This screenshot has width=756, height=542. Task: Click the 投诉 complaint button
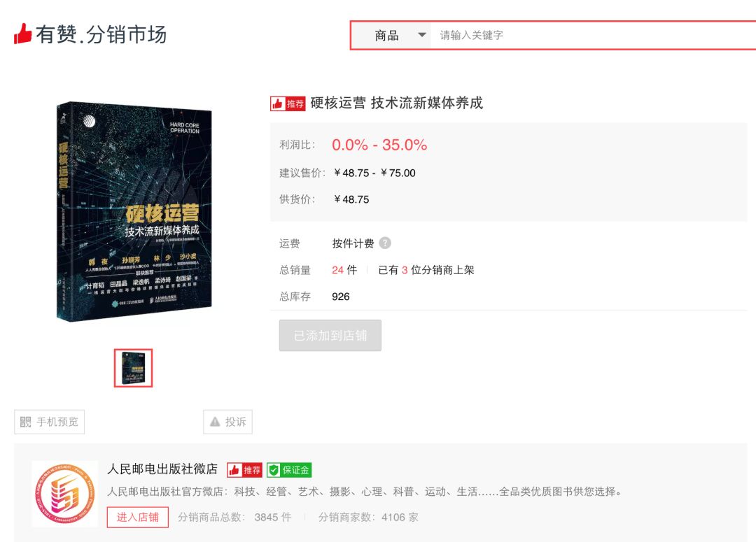click(x=229, y=422)
